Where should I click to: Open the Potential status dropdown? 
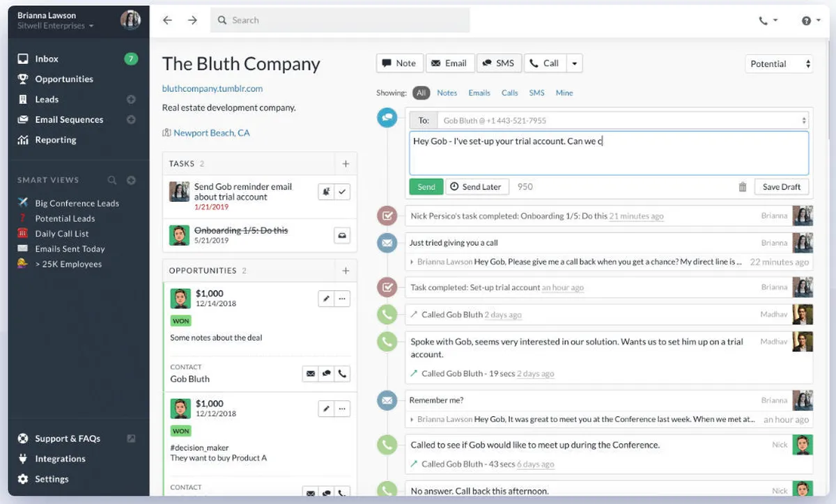(x=779, y=64)
